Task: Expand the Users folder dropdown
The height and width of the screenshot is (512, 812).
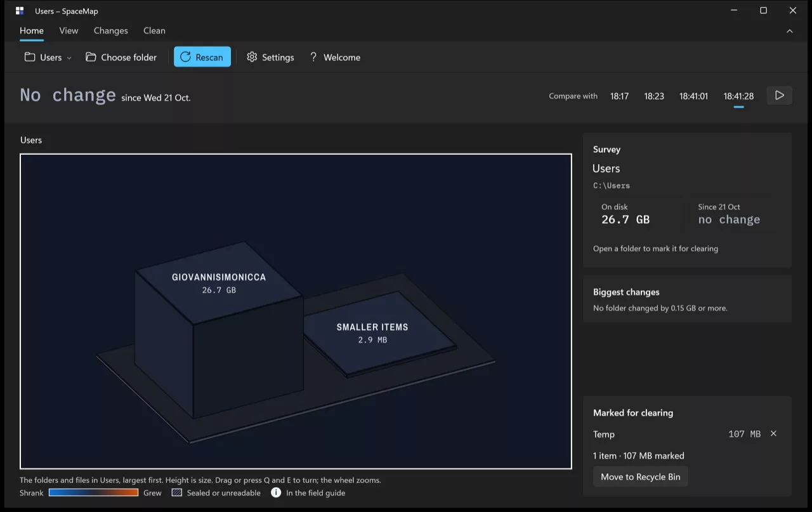Action: click(x=48, y=57)
